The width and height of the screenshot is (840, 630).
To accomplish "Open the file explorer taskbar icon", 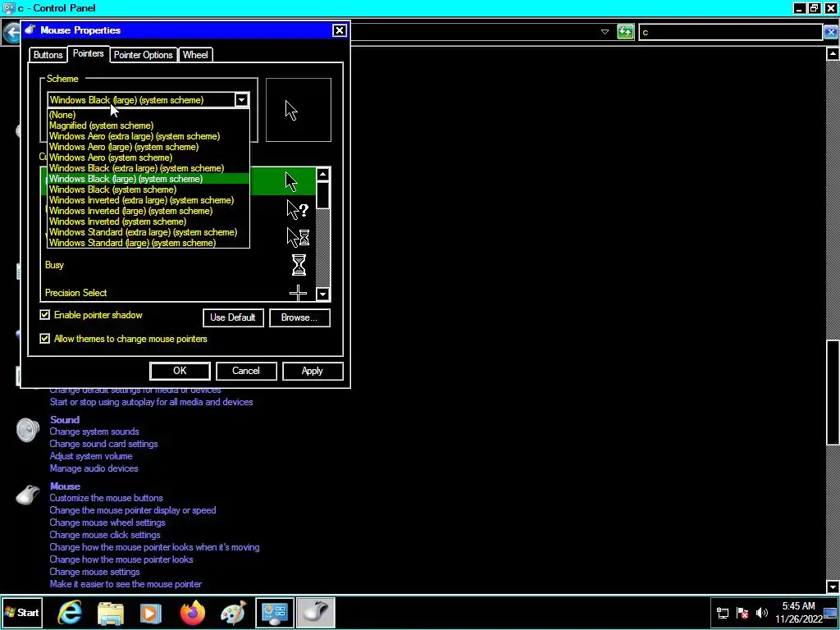I will (111, 612).
